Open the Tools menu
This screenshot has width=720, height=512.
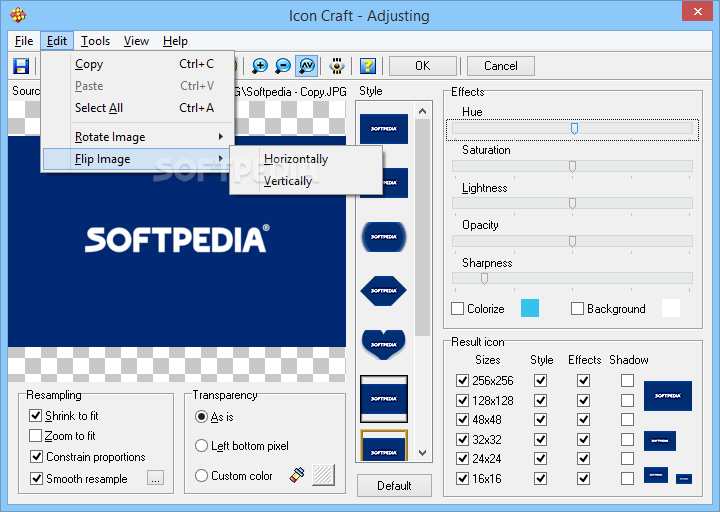(x=95, y=41)
